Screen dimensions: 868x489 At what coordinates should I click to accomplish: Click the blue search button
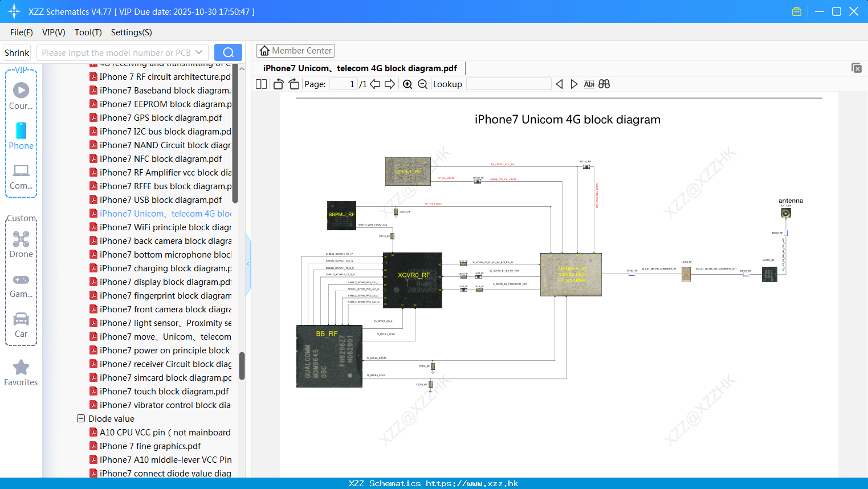[x=228, y=52]
